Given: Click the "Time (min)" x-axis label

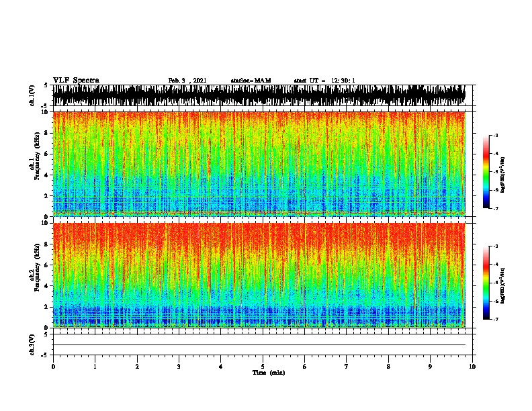Looking at the screenshot, I should click(269, 373).
